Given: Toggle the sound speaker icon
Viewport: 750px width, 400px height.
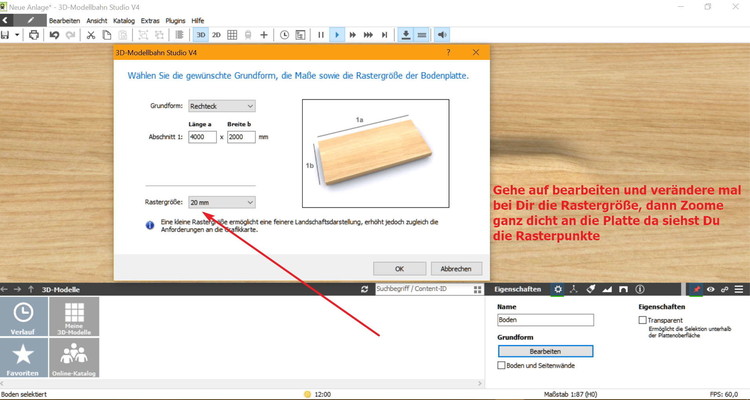Looking at the screenshot, I should 442,35.
